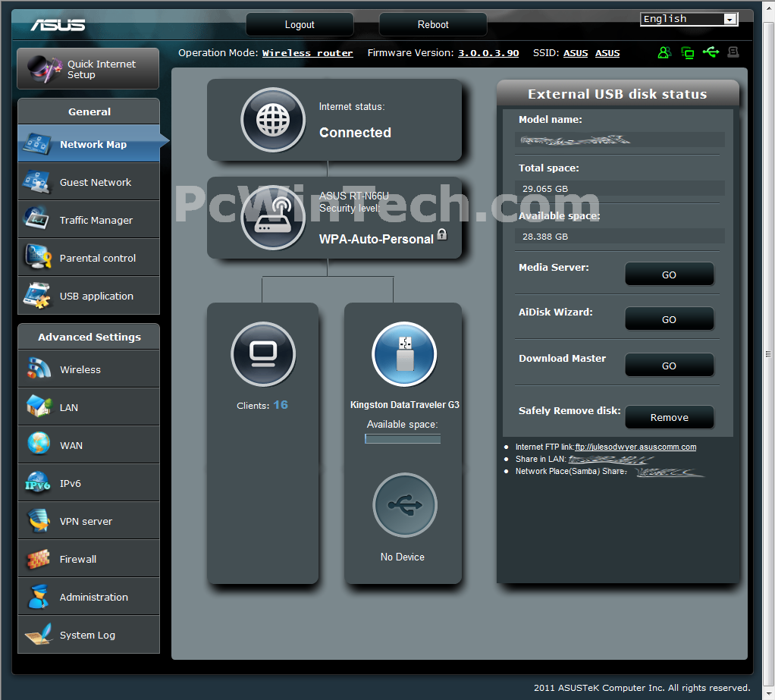Click the green guest users status icon

click(665, 52)
